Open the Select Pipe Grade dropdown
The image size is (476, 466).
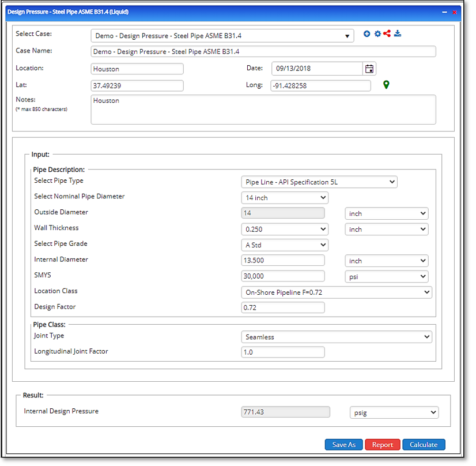(x=285, y=245)
